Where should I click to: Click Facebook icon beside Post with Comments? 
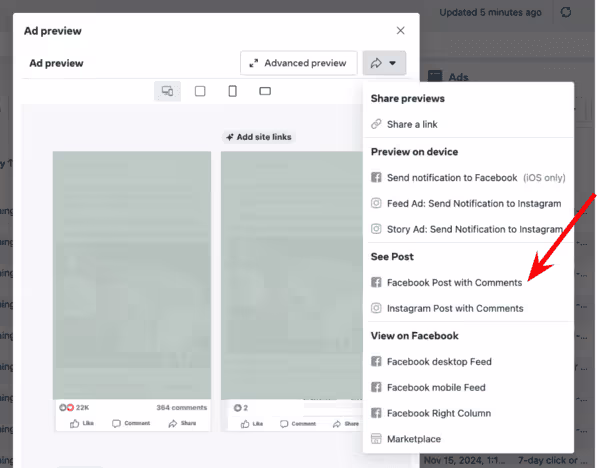[376, 282]
